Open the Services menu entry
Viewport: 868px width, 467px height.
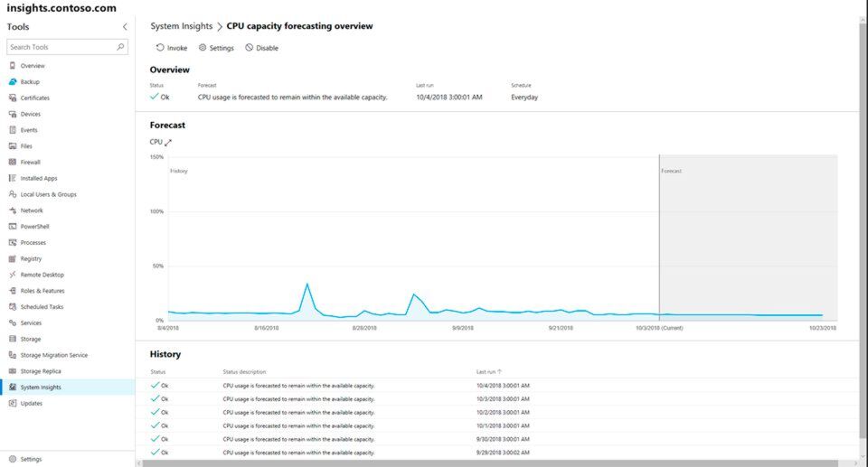tap(31, 322)
